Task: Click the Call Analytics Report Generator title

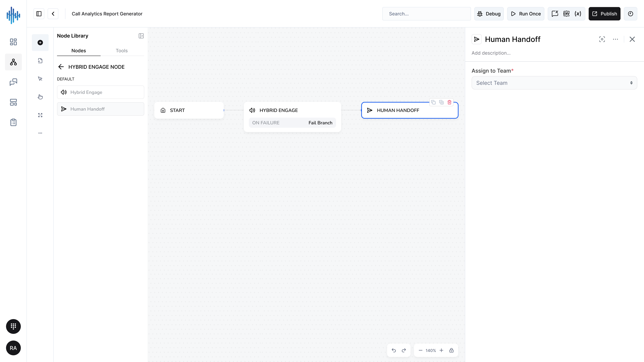Action: tap(107, 14)
